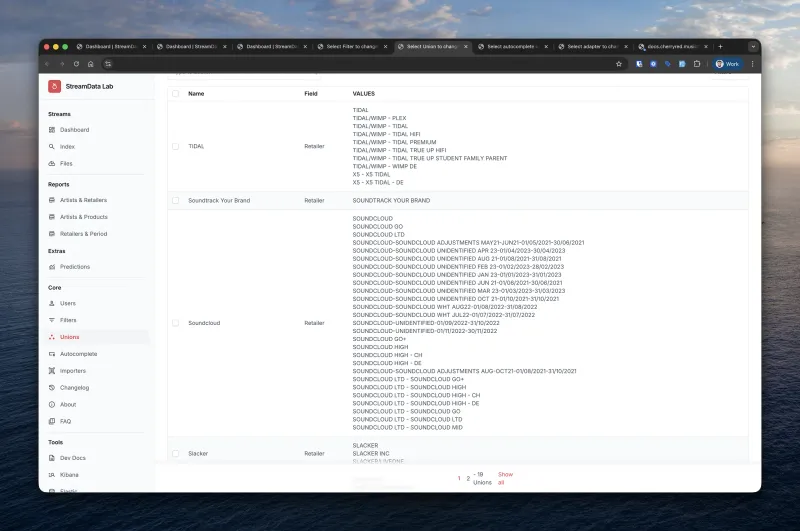Click the X5 - X5 TIDAL - DE value
The width and height of the screenshot is (800, 531).
point(378,182)
